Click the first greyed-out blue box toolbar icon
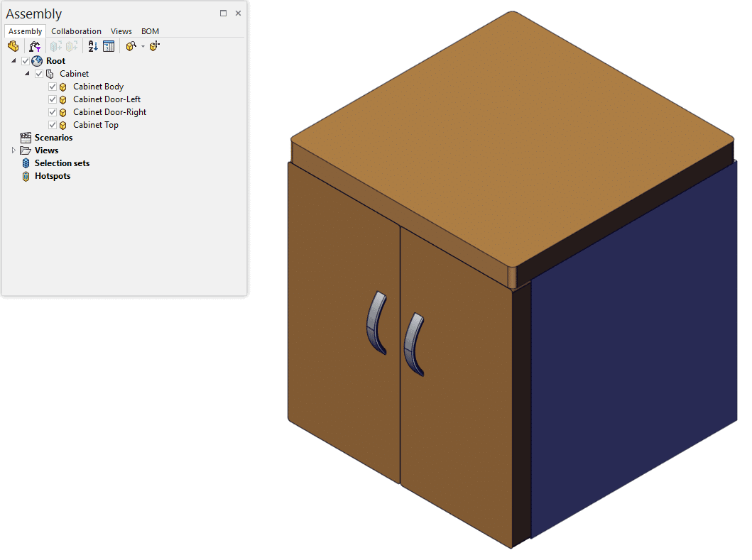The image size is (752, 560). pyautogui.click(x=56, y=46)
